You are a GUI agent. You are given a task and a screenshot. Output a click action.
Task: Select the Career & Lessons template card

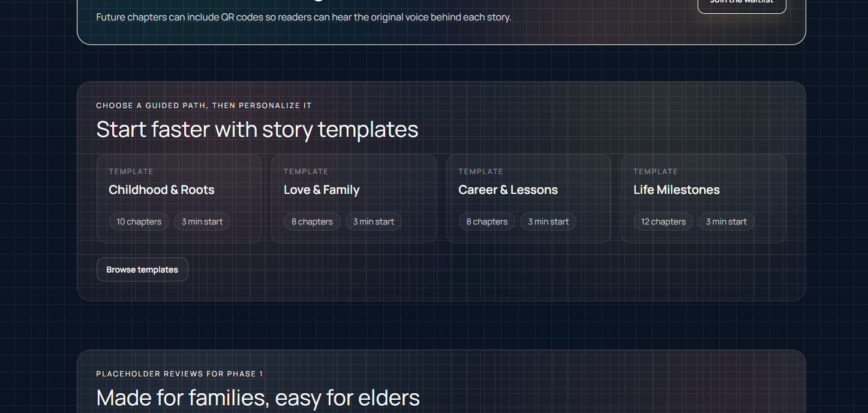tap(528, 198)
